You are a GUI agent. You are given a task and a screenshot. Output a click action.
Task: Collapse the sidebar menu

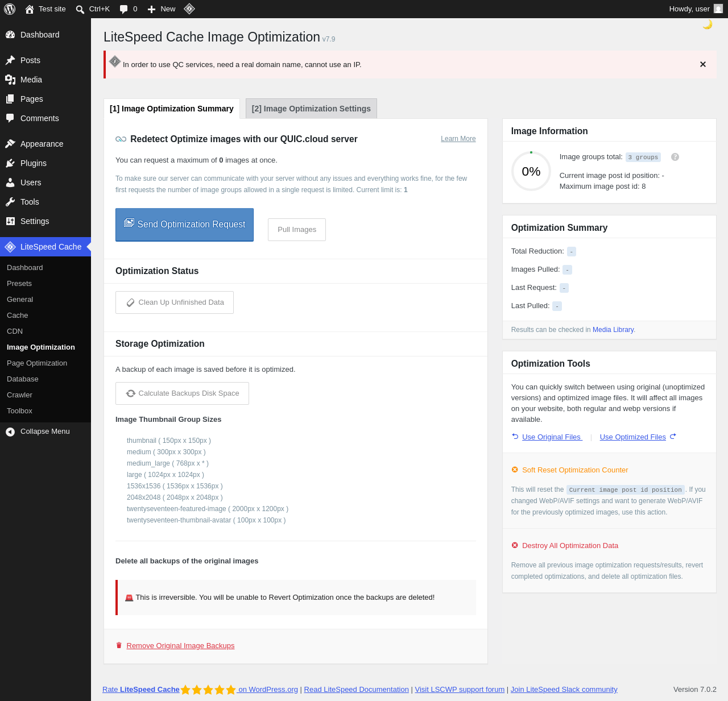[45, 432]
